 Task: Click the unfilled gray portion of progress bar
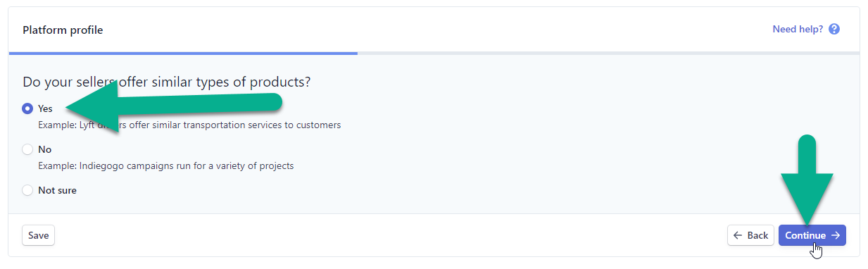pos(608,53)
